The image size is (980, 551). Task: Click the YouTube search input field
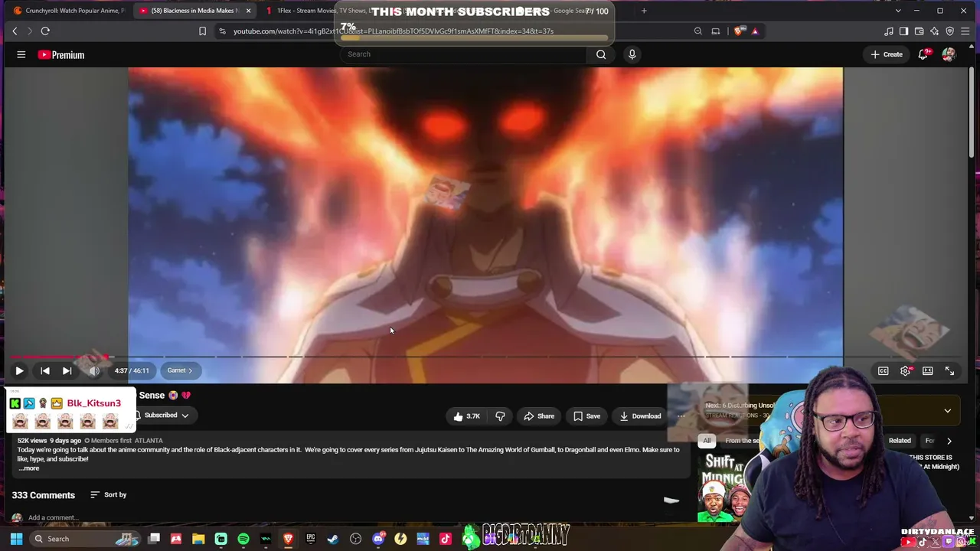[464, 54]
